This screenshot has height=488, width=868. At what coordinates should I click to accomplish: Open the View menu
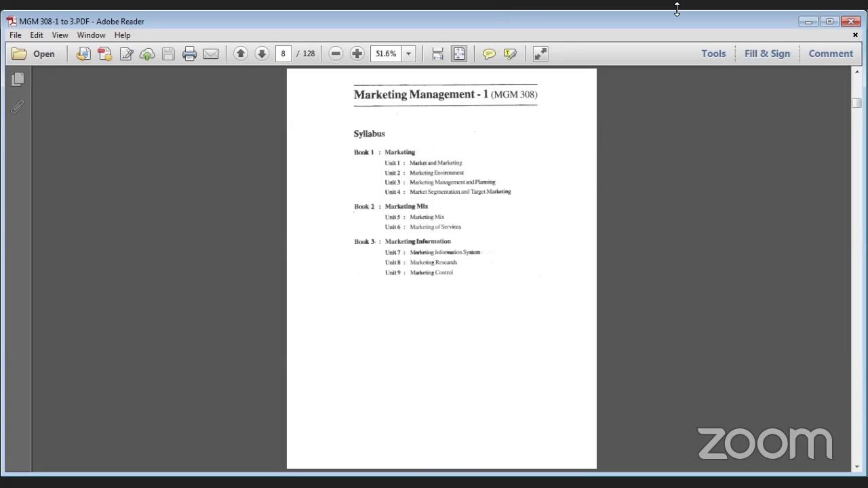[60, 35]
